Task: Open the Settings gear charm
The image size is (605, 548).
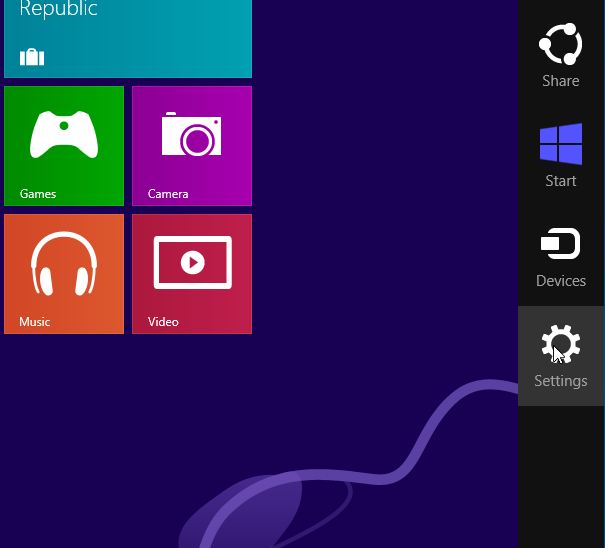Action: 561,356
